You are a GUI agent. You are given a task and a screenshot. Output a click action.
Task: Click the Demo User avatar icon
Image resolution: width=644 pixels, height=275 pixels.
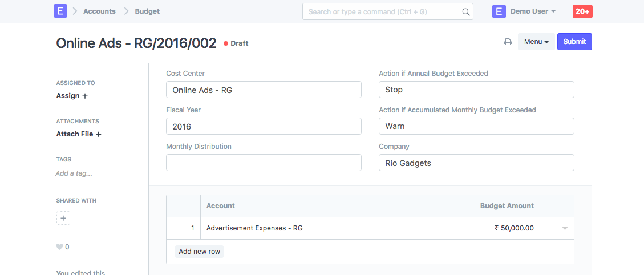[499, 11]
